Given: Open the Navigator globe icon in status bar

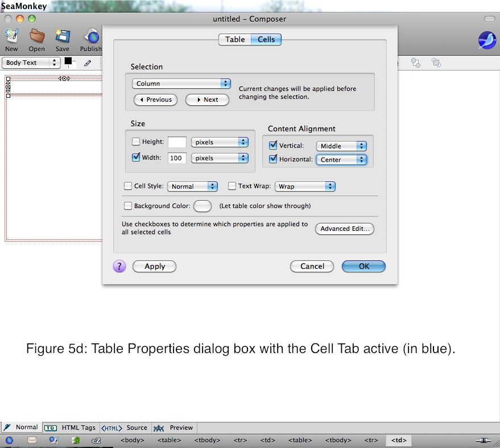Looking at the screenshot, I should click(9, 440).
